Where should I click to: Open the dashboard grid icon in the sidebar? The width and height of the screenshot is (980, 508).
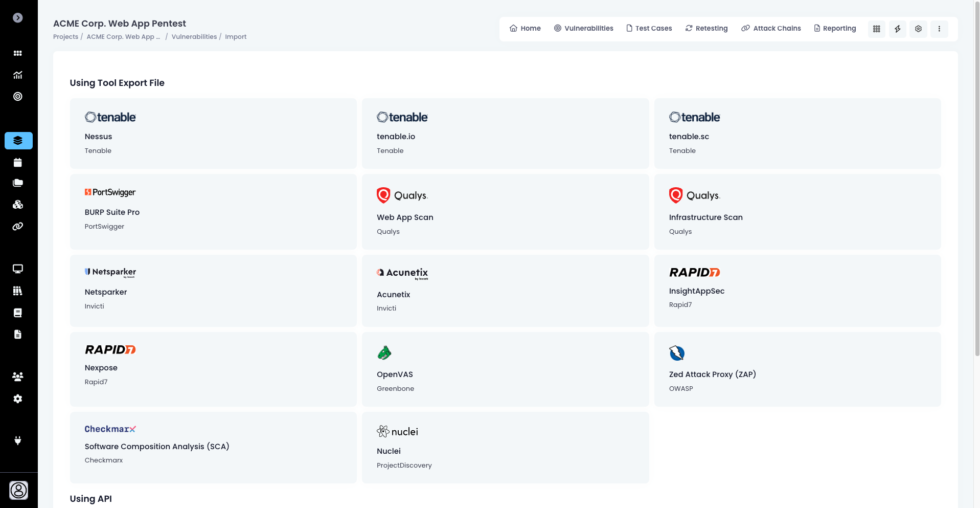click(18, 53)
